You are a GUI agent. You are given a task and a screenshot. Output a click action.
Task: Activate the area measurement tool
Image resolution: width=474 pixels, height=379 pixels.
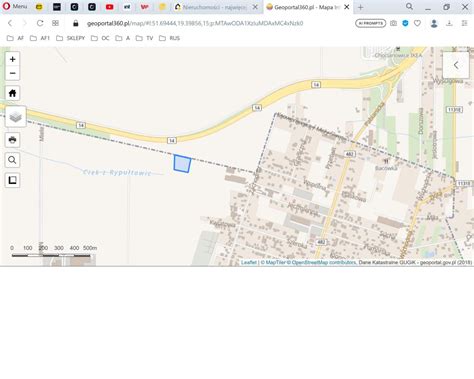point(13,180)
